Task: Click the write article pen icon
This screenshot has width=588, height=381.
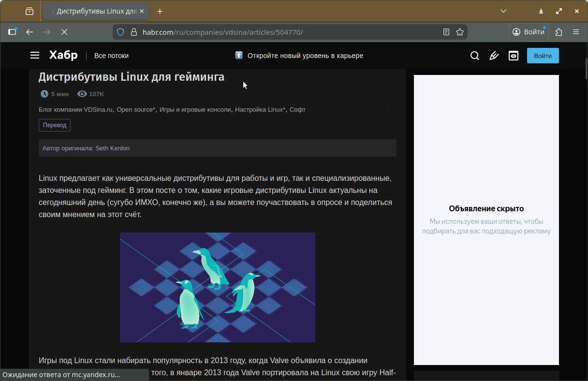Action: click(494, 56)
